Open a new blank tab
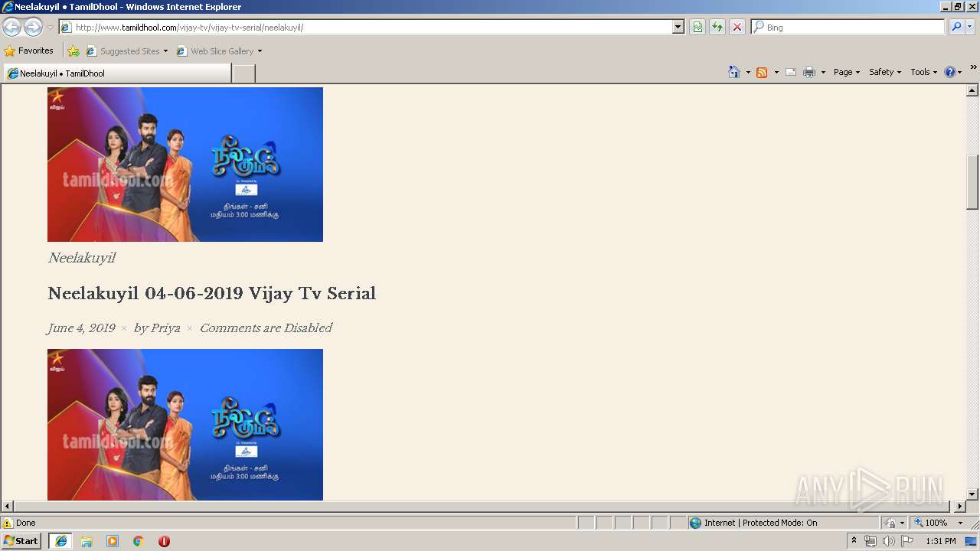Screen dimensions: 980x551 pos(243,73)
